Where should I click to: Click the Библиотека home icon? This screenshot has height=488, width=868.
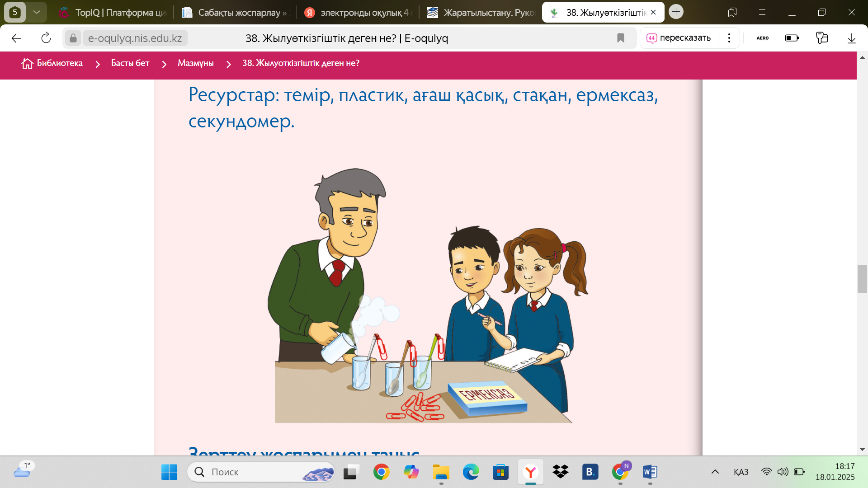click(27, 63)
